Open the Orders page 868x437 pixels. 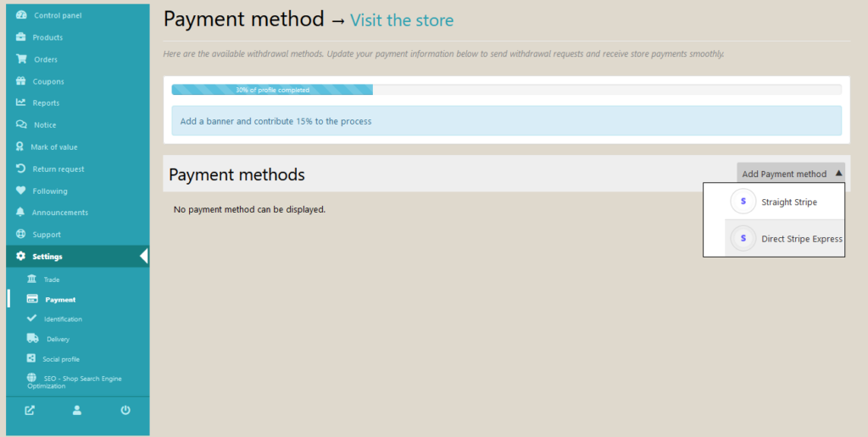(77, 59)
